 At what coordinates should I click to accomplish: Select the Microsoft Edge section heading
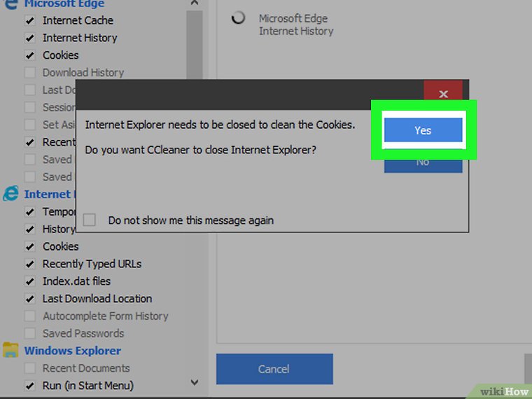pos(64,4)
